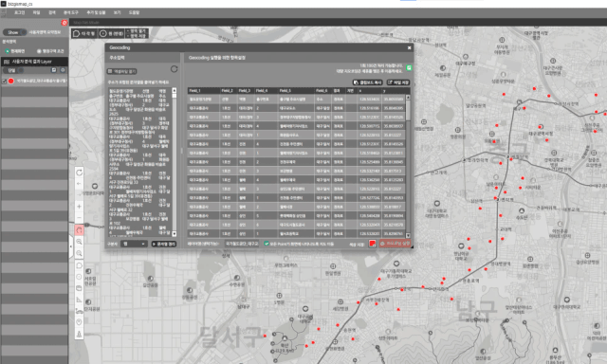Click the plus zoom-in map button
Screen dimensions: 607x364
click(79, 207)
